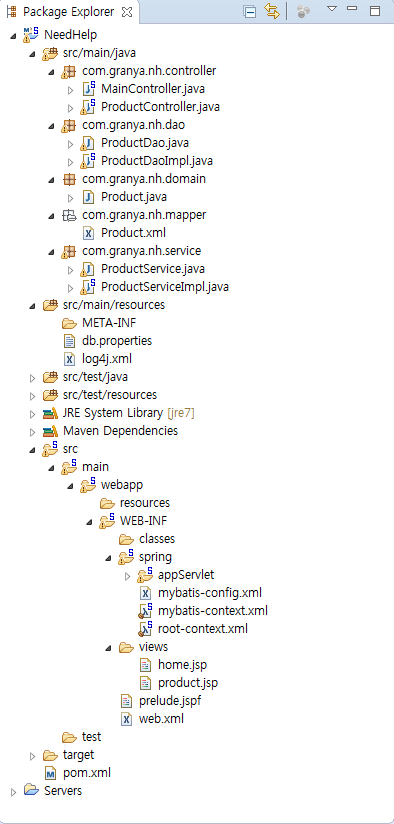Click the prelude.jspf file icon
Viewport: 394px width, 824px height.
(x=126, y=701)
